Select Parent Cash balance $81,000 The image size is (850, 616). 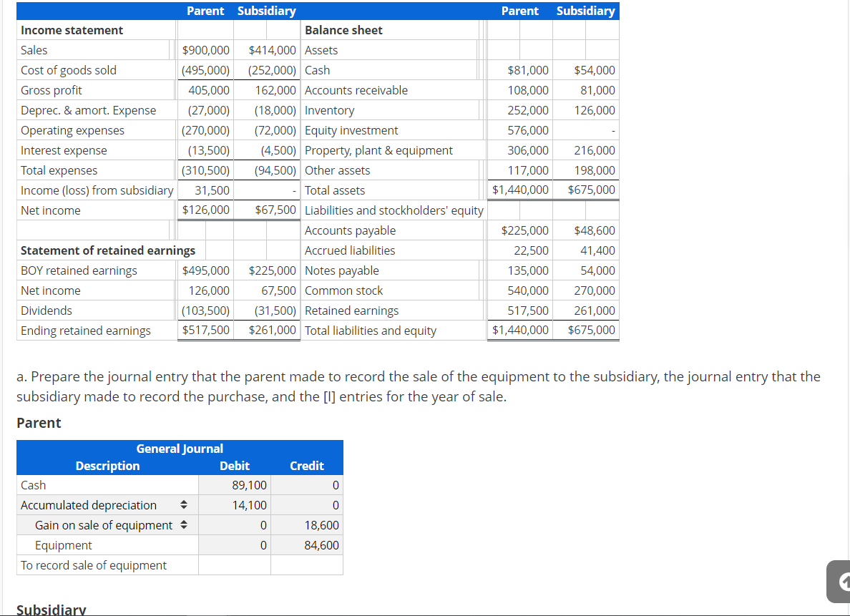click(x=528, y=70)
